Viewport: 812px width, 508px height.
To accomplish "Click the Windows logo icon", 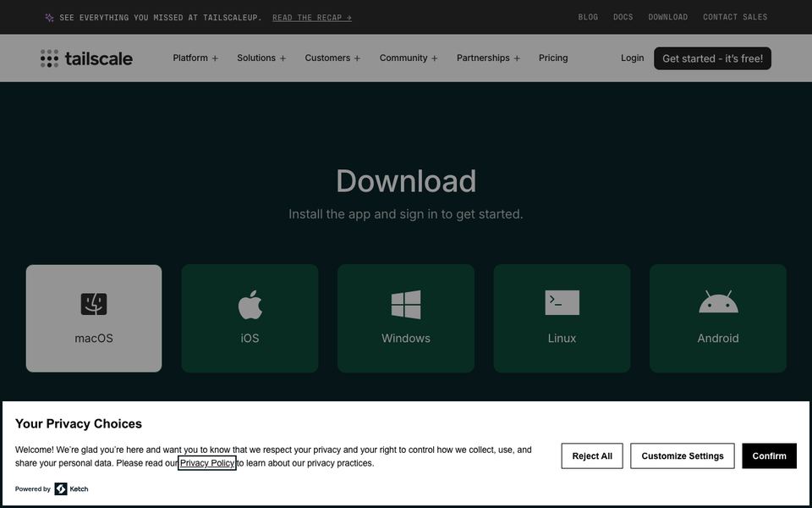I will (406, 304).
